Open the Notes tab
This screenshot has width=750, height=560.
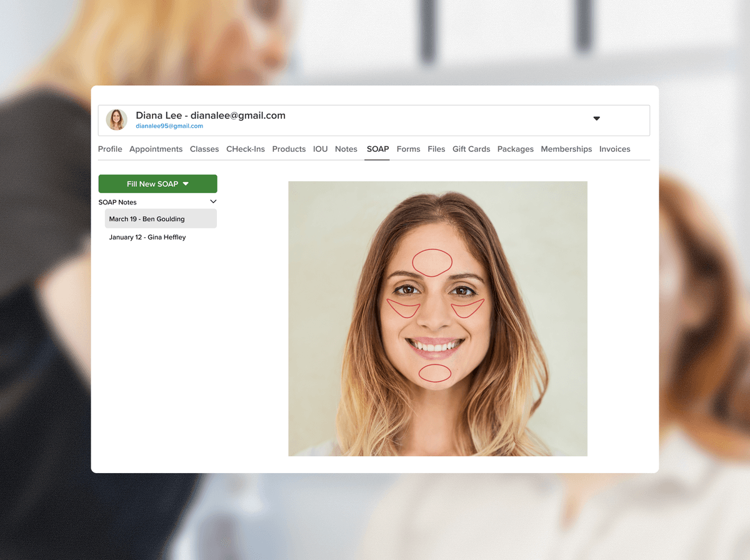click(346, 149)
